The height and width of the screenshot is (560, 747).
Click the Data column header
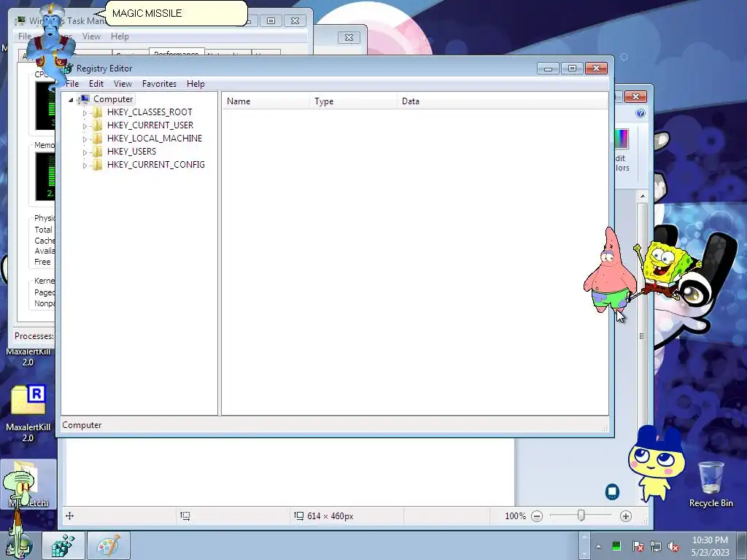point(503,101)
